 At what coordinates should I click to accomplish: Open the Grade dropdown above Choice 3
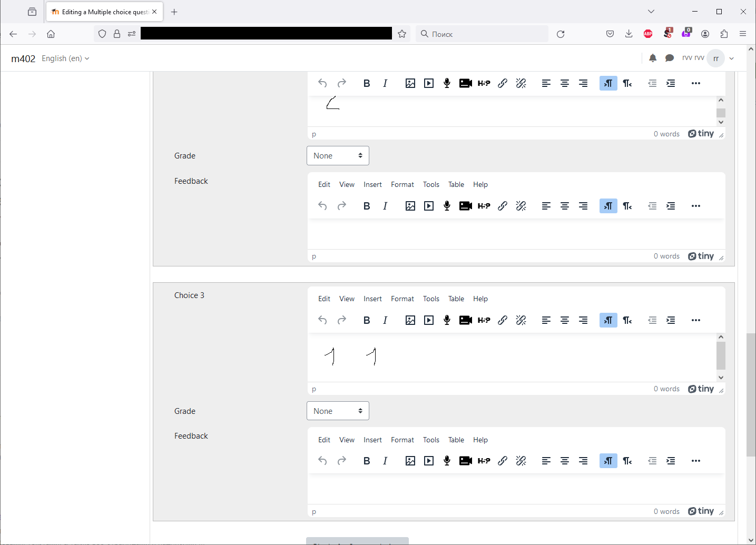(x=338, y=156)
